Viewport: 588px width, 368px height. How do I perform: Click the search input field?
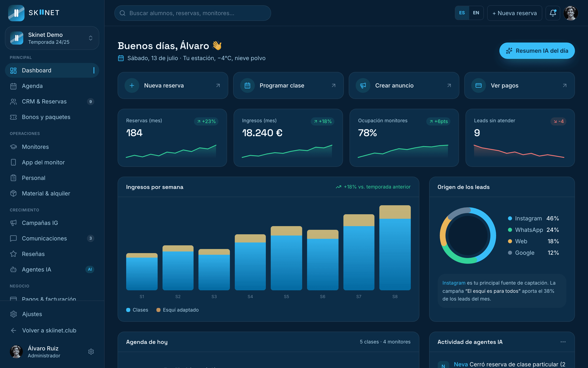[x=193, y=13]
